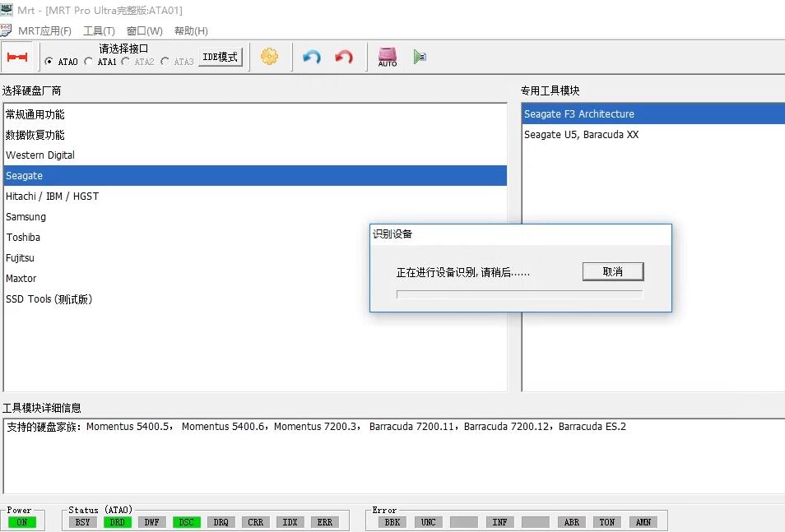The width and height of the screenshot is (785, 532).
Task: Click the IDE模式 button
Action: (x=221, y=57)
